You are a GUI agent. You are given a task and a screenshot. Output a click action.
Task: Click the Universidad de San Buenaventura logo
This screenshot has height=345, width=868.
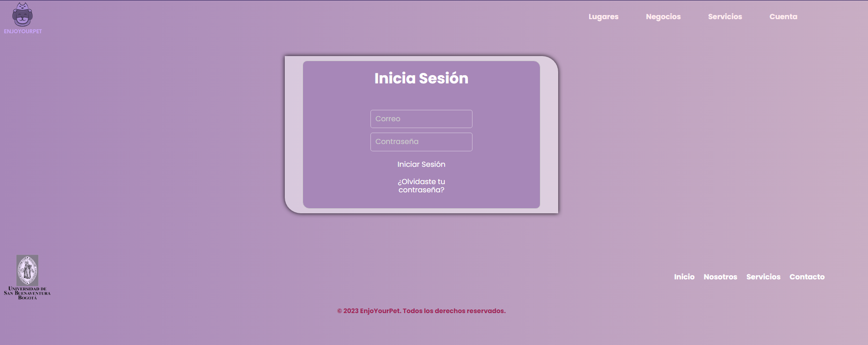tap(27, 277)
